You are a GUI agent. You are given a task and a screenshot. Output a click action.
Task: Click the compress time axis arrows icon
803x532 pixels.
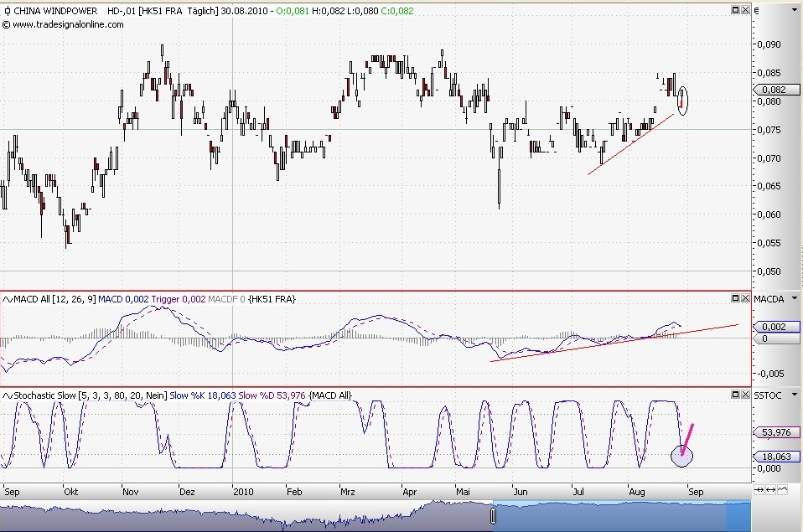[759, 490]
